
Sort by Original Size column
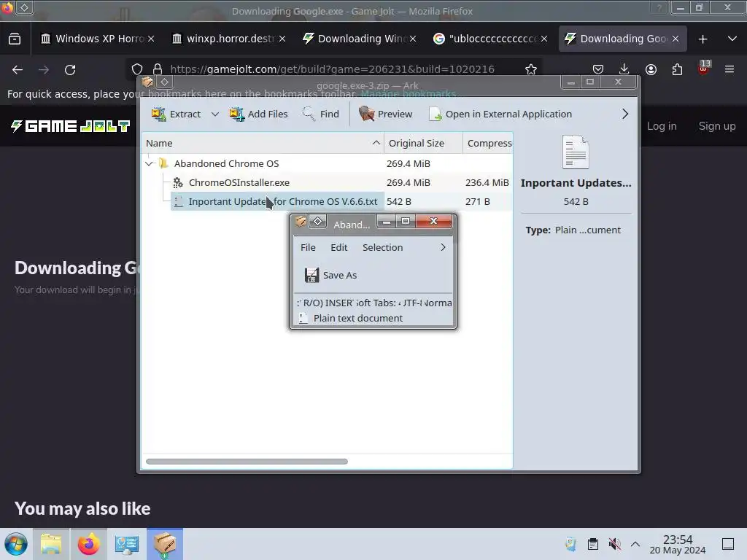(x=423, y=144)
